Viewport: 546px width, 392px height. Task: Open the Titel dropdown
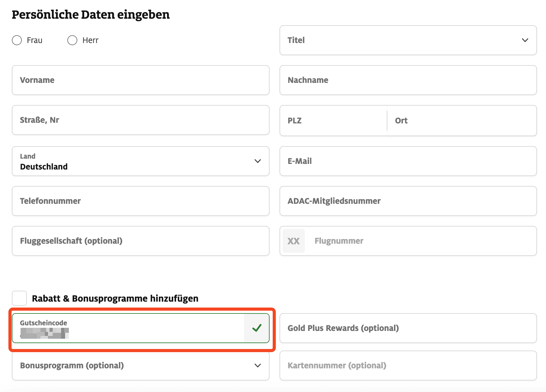408,40
